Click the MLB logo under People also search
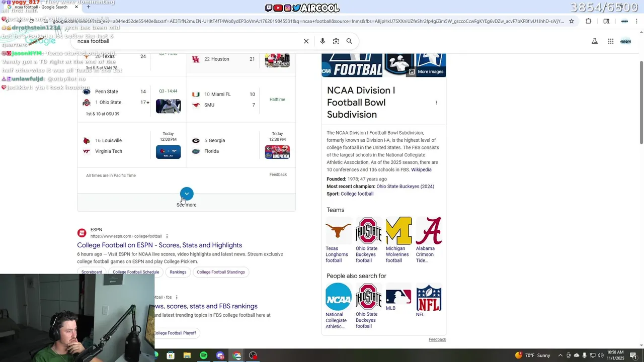The width and height of the screenshot is (644, 362). pos(398,297)
